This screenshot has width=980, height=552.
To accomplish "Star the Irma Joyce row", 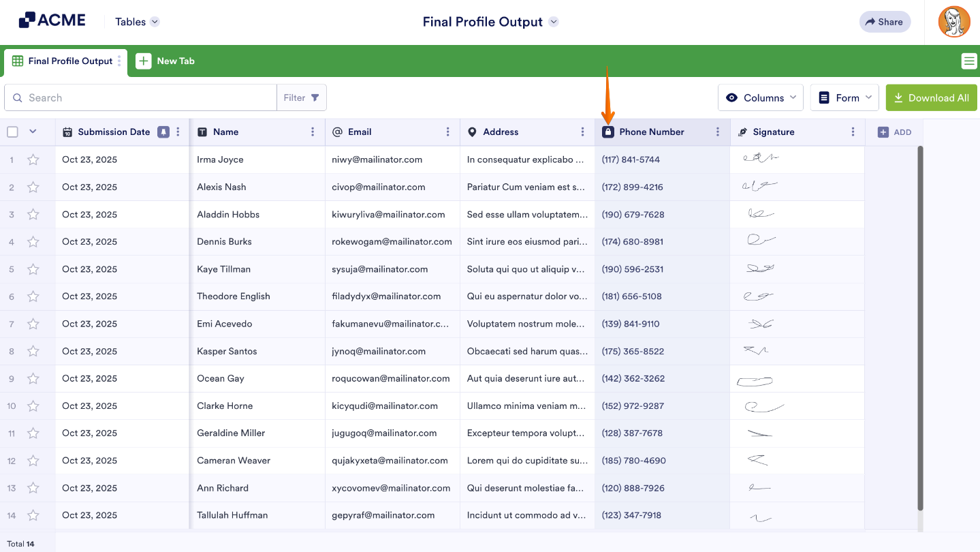I will (x=32, y=159).
